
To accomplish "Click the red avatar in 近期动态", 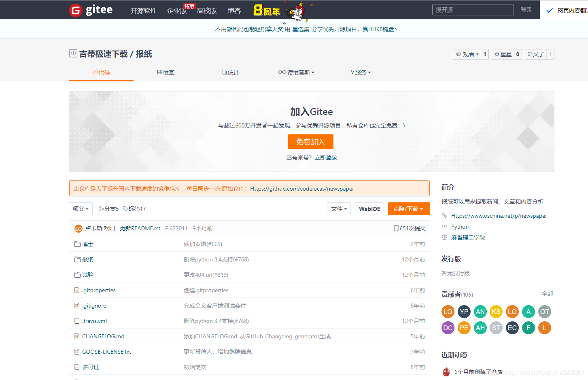I will 446,372.
